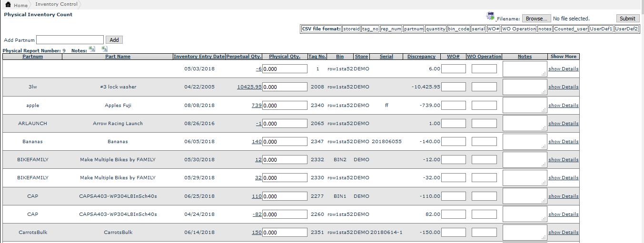Open the Inventory Control breadcrumb
The image size is (644, 243).
pyautogui.click(x=56, y=4)
